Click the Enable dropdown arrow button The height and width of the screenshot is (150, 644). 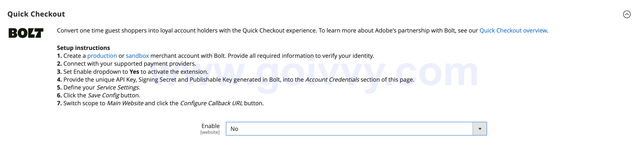click(480, 129)
